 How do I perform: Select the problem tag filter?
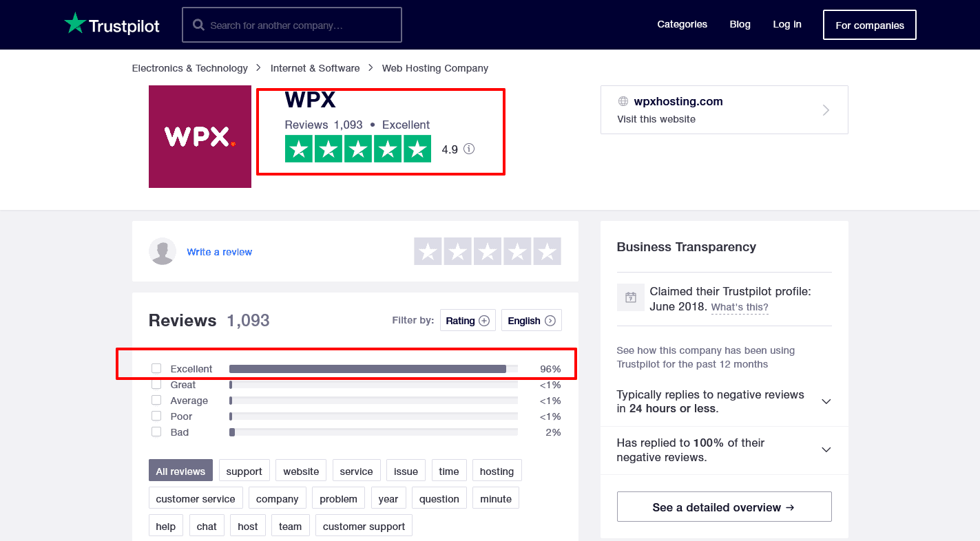coord(339,498)
